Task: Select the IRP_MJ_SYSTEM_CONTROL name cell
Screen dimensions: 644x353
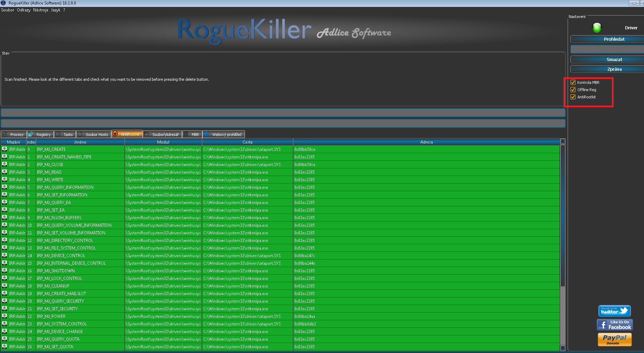Action: [80, 324]
